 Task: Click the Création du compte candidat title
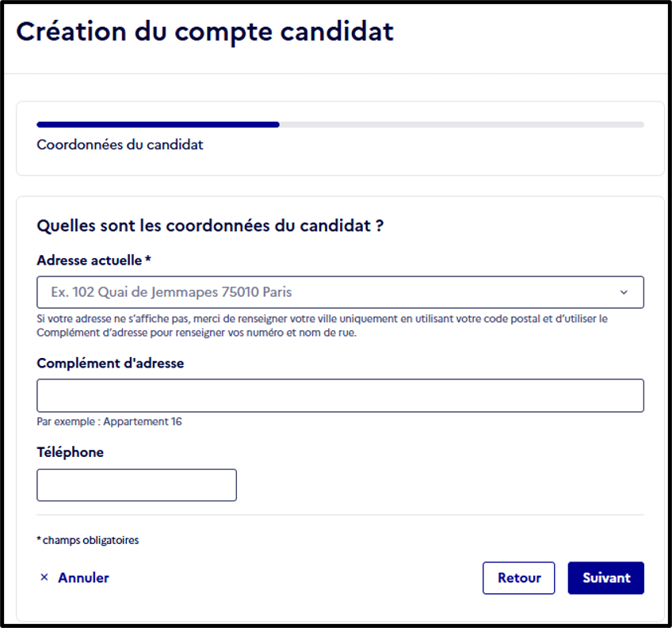(205, 31)
